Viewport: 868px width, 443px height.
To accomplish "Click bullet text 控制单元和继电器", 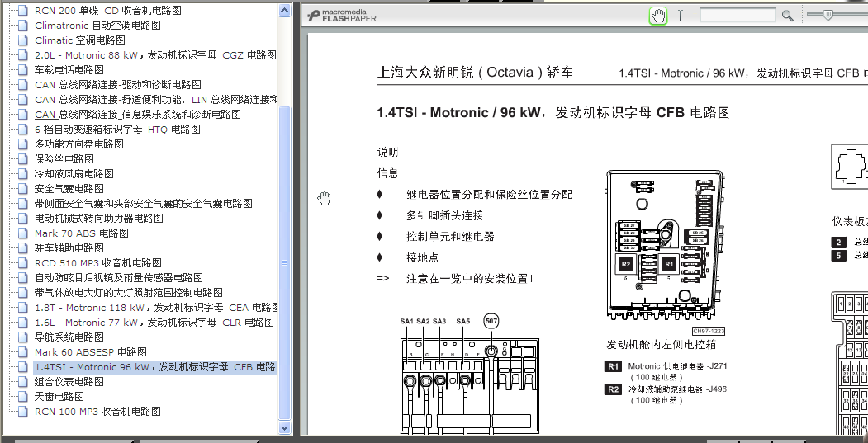I will click(x=450, y=236).
